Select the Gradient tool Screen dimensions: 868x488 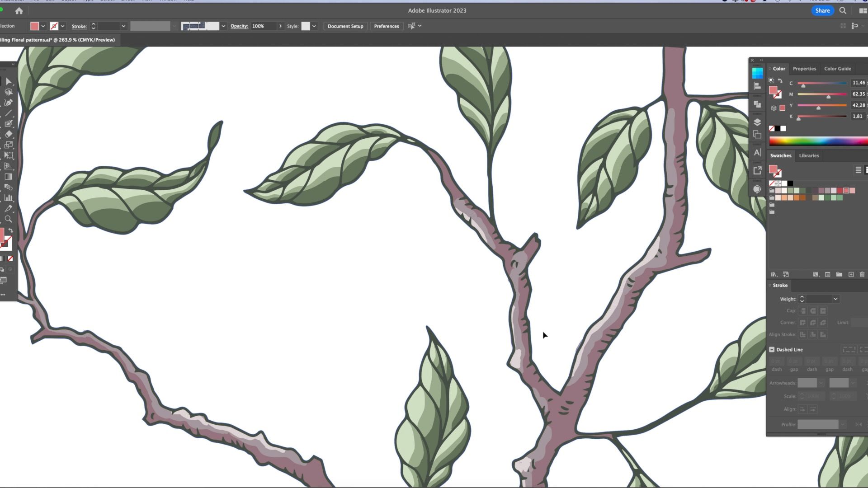[x=8, y=177]
